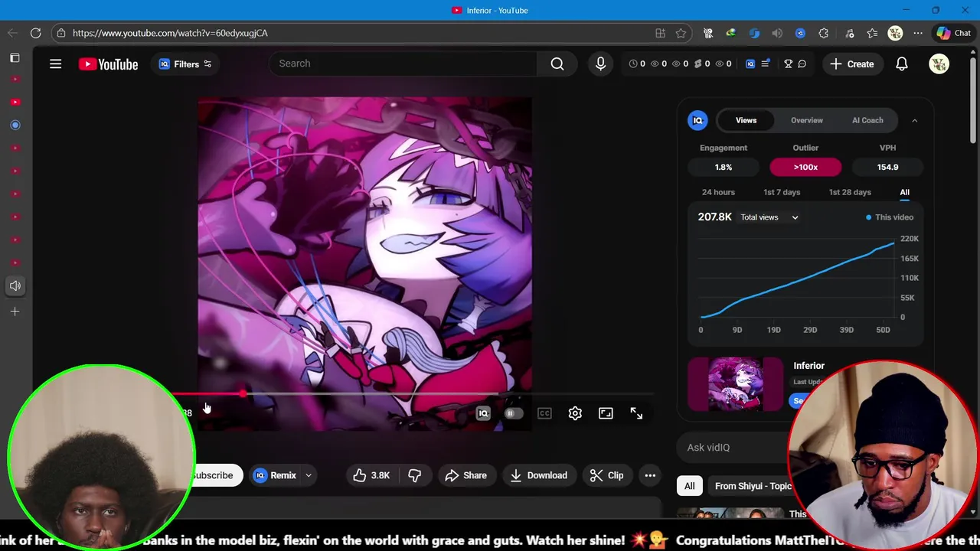This screenshot has height=551, width=980.
Task: Select From Shiyui - Topic chip
Action: [x=753, y=486]
